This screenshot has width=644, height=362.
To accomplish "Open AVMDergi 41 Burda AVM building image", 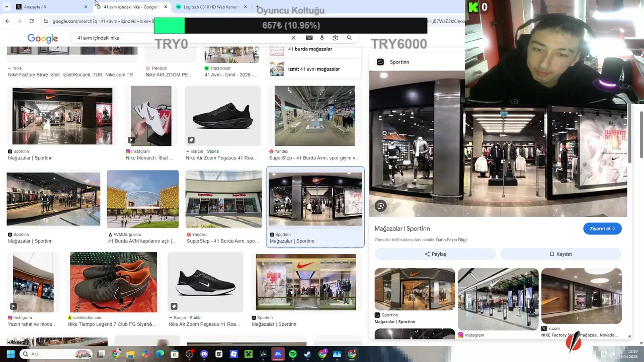I will (x=143, y=199).
